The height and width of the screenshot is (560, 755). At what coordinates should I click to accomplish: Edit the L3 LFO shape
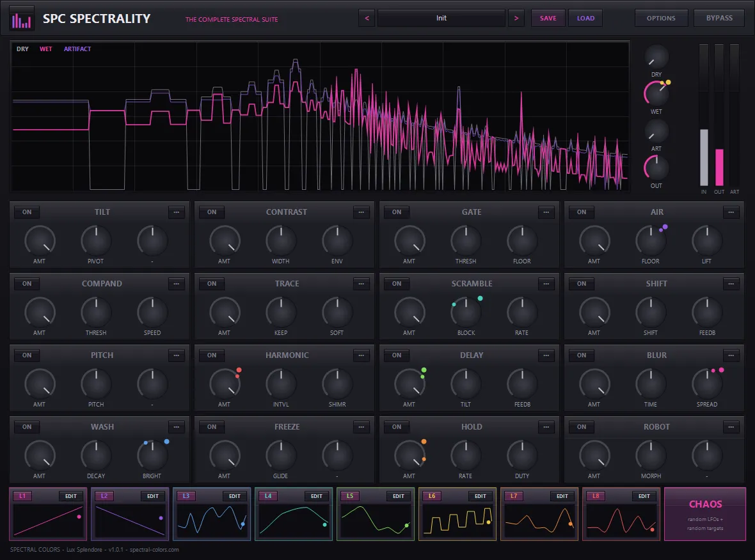pyautogui.click(x=234, y=496)
